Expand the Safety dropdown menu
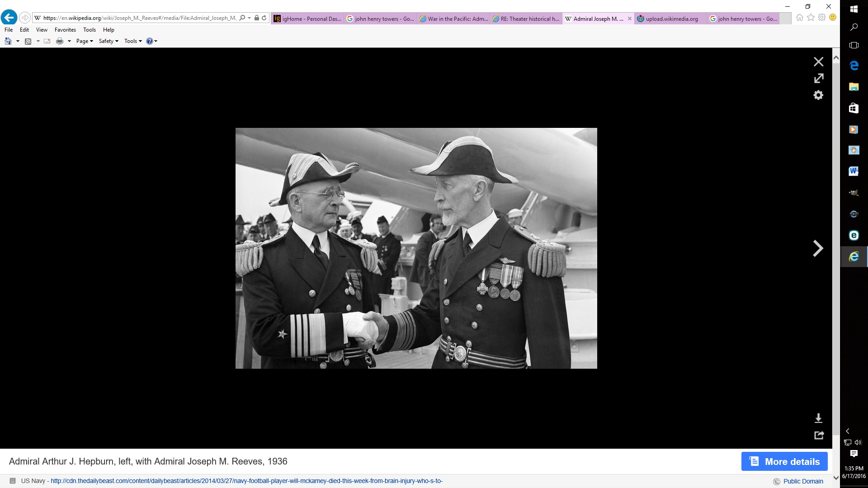 [x=108, y=41]
